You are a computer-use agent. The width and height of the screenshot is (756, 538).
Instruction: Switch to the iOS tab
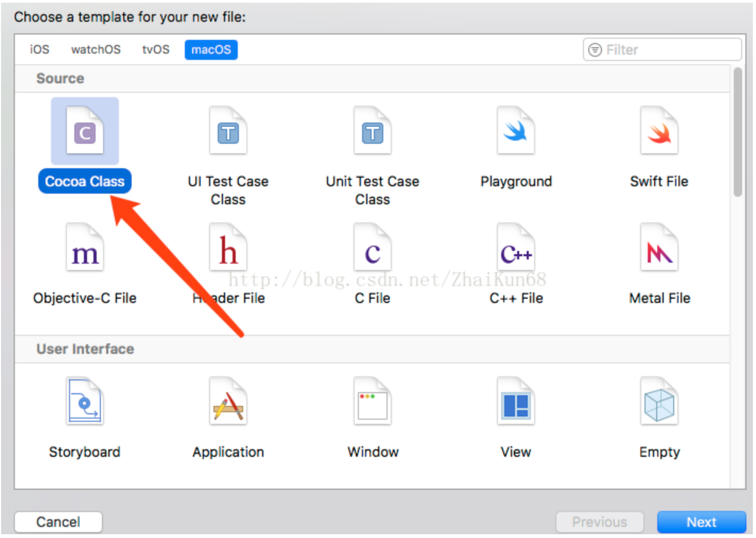tap(39, 50)
